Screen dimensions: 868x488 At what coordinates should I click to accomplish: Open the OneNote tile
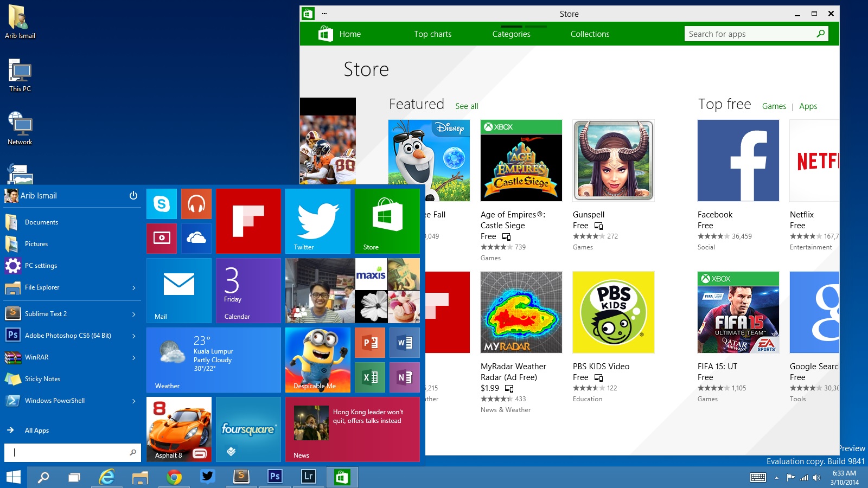pyautogui.click(x=405, y=377)
